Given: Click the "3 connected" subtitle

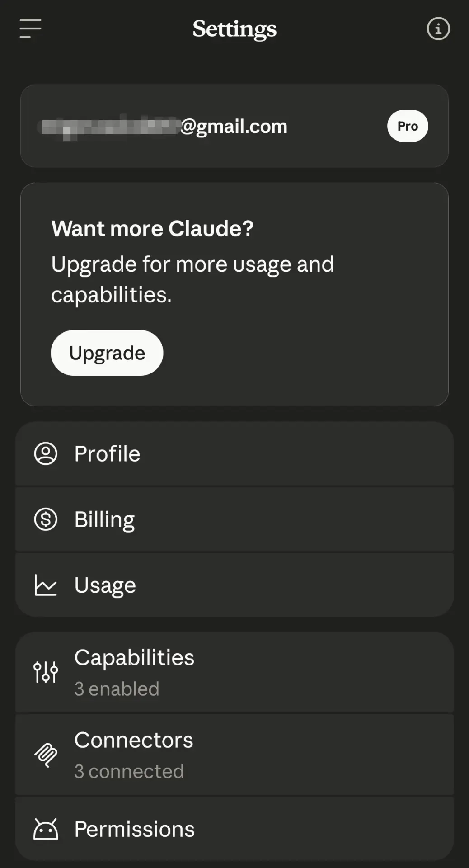Looking at the screenshot, I should (x=129, y=771).
